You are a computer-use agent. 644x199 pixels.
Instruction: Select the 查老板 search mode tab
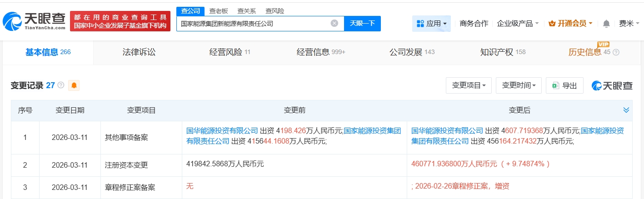click(218, 11)
